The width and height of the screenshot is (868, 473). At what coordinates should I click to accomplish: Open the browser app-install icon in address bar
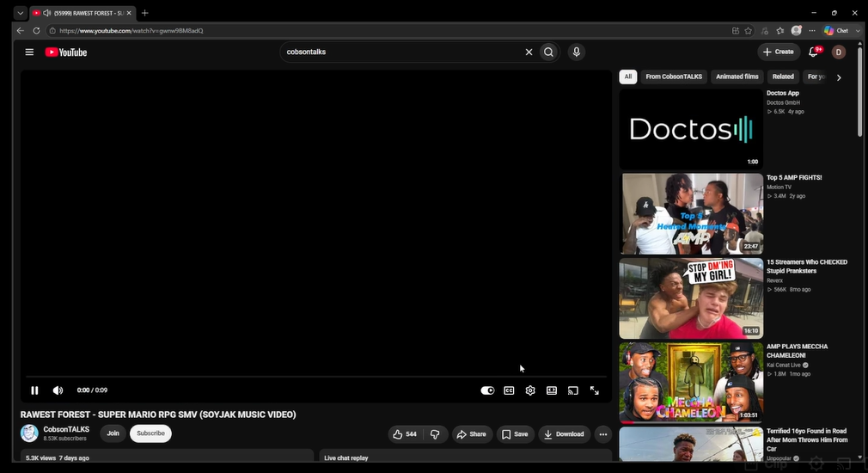click(x=736, y=31)
